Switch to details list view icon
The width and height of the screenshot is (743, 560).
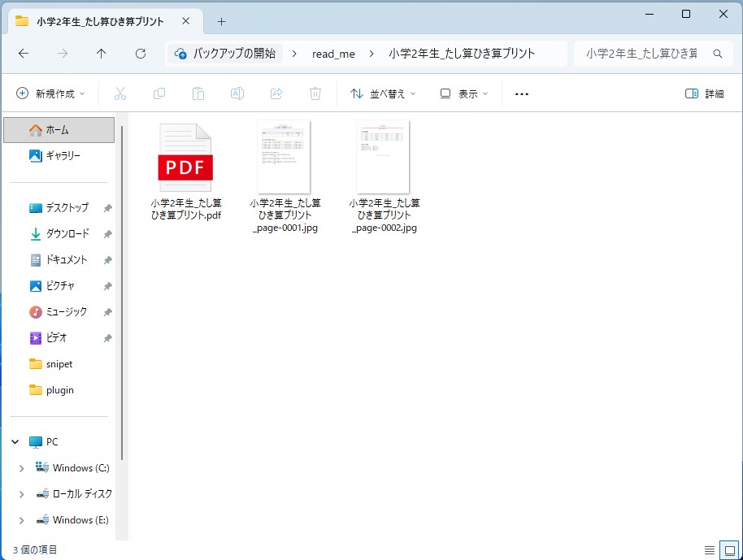click(710, 550)
